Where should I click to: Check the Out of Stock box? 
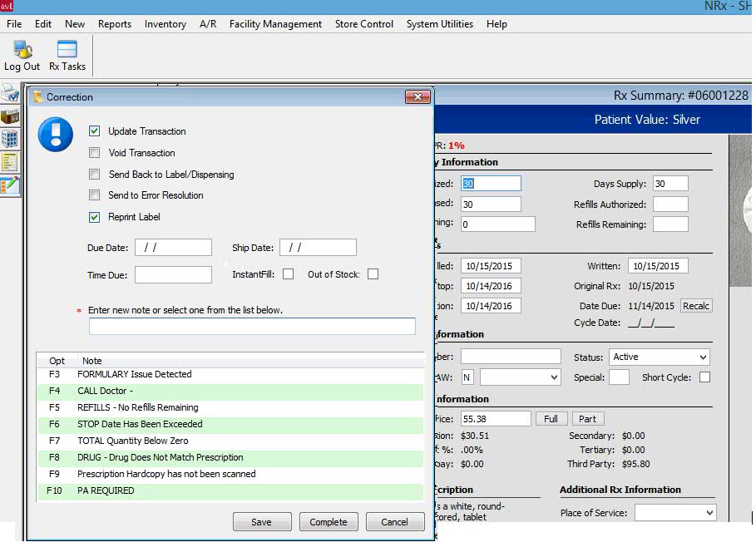[373, 274]
